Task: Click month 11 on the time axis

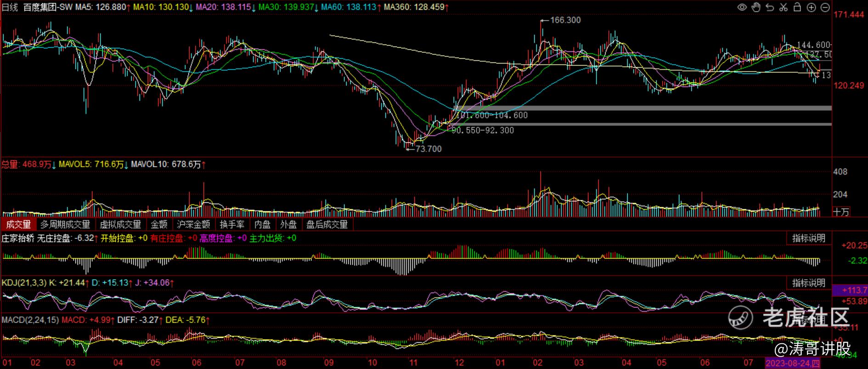Action: tap(413, 363)
